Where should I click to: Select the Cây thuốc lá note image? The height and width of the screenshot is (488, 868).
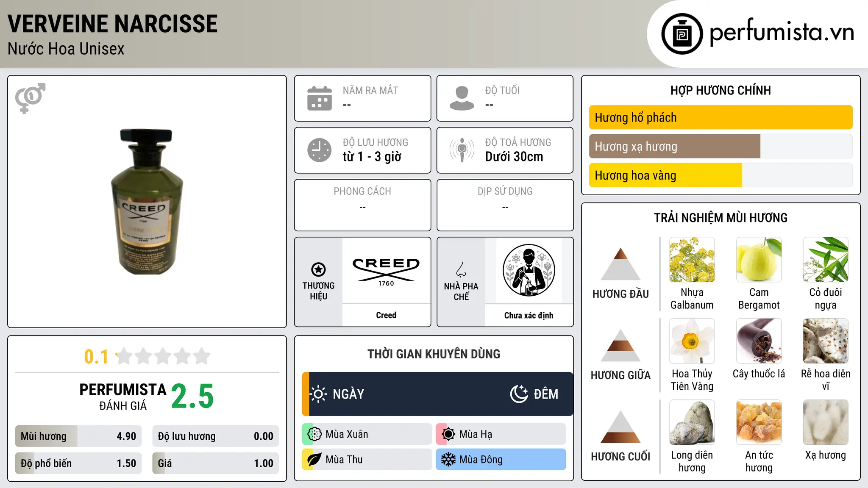click(x=759, y=341)
